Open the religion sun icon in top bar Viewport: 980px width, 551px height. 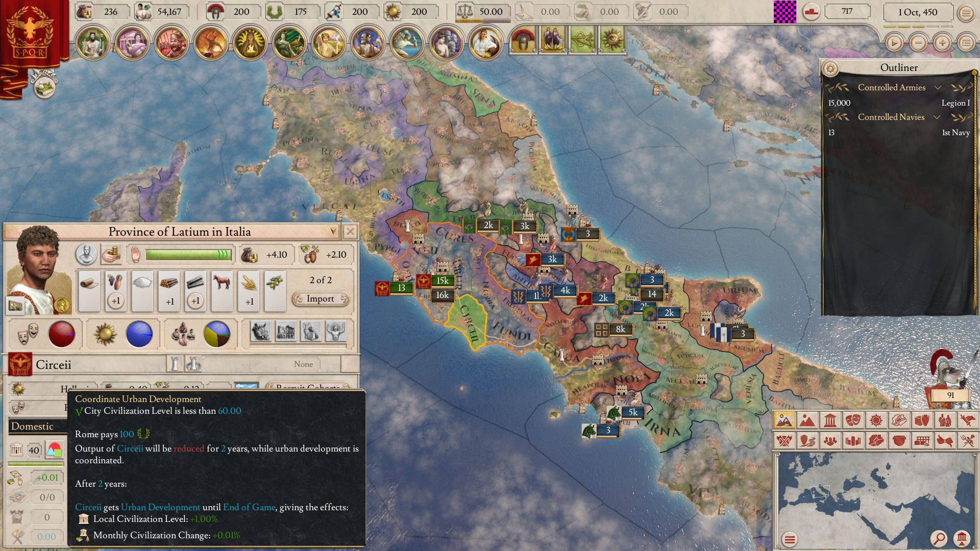point(394,12)
